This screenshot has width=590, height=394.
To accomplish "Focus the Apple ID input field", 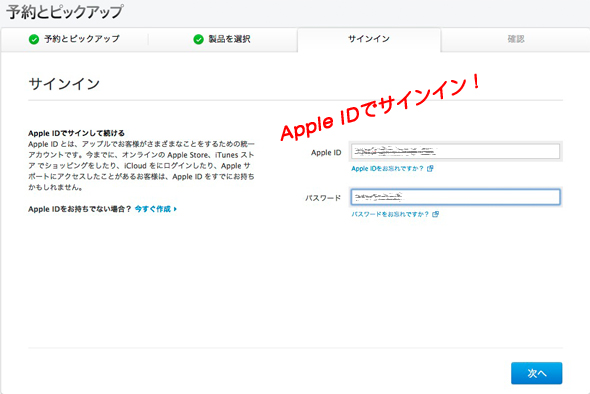I will point(455,151).
